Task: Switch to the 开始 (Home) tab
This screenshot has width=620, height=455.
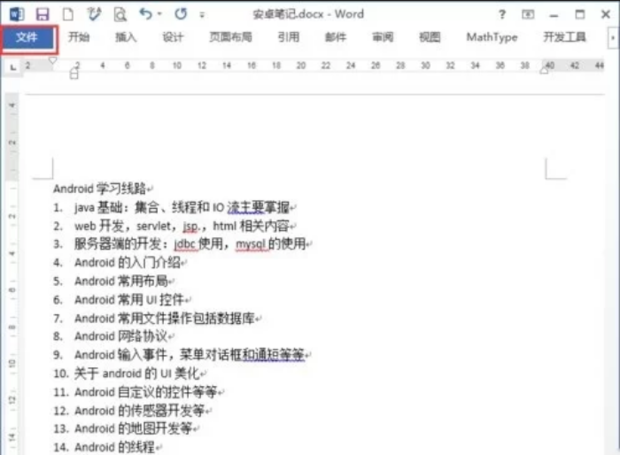Action: click(79, 37)
